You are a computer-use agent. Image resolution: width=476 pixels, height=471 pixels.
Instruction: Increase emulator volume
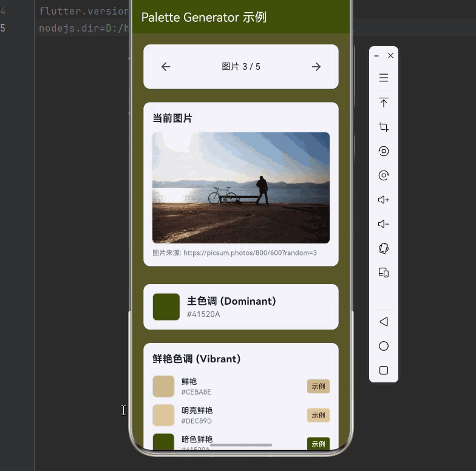pyautogui.click(x=384, y=199)
